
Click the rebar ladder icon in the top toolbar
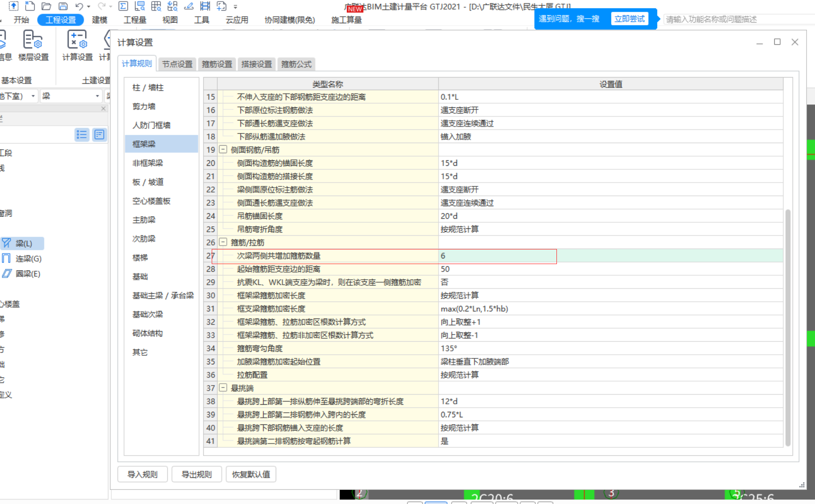coord(205,6)
